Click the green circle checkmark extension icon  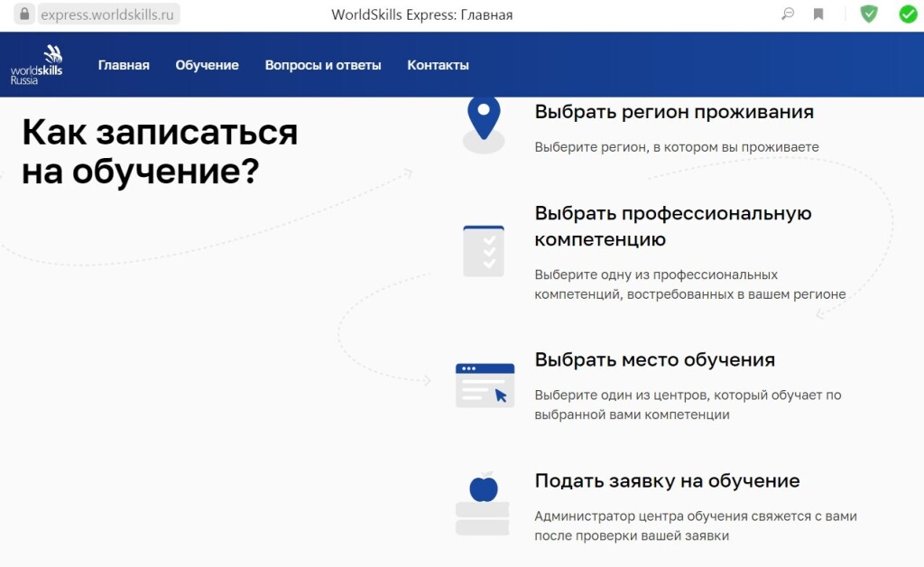pos(908,14)
